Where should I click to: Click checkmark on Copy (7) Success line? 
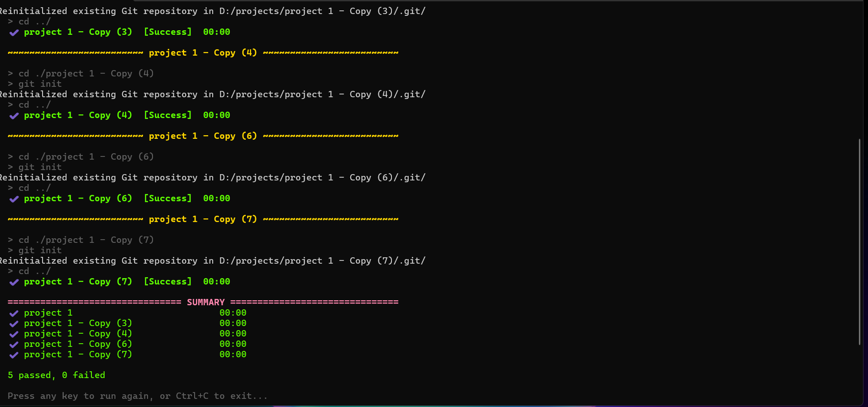coord(14,282)
